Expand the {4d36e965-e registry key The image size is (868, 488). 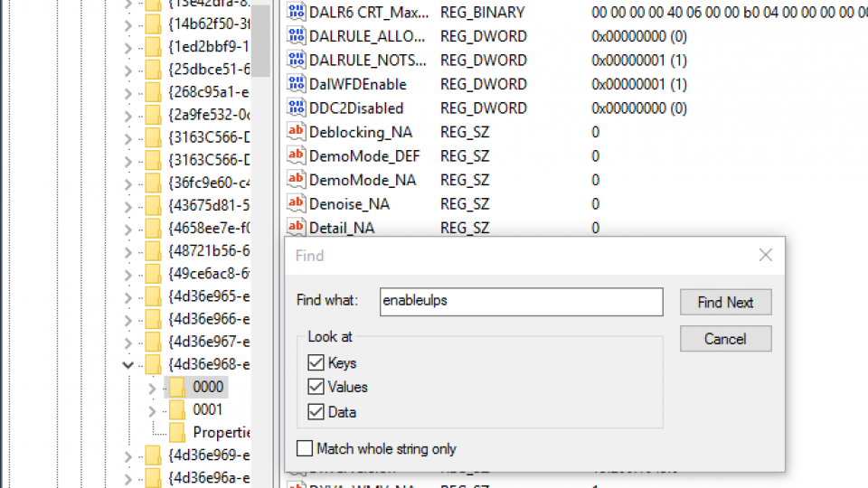pos(127,297)
